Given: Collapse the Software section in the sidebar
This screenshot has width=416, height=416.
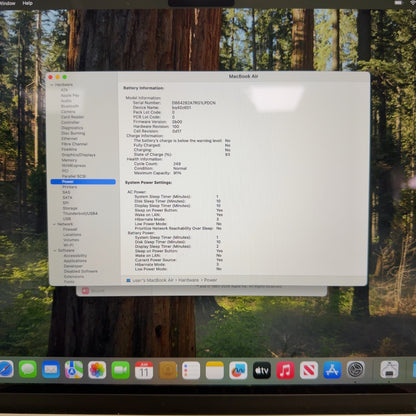Looking at the screenshot, I should click(55, 250).
